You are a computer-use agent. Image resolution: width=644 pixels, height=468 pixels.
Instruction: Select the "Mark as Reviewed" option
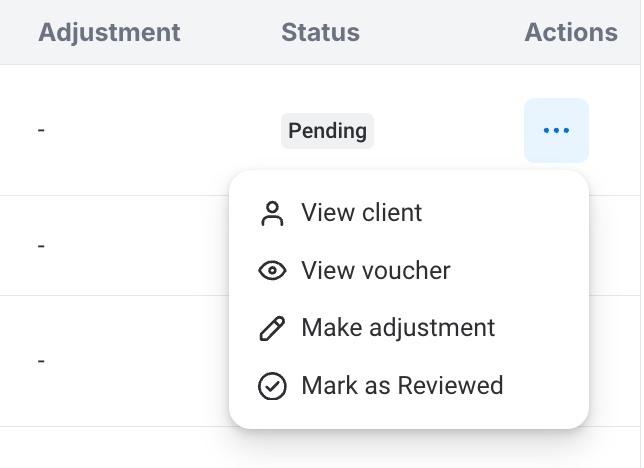(401, 386)
